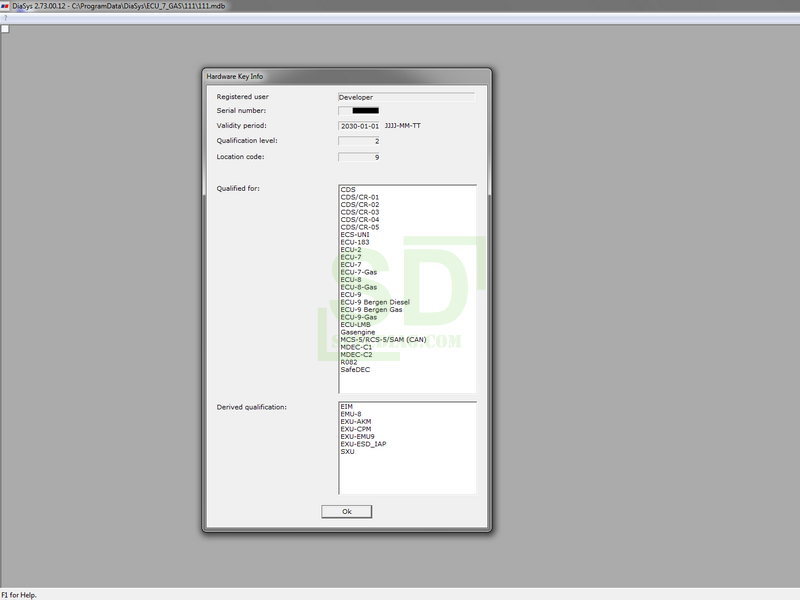The height and width of the screenshot is (600, 800).
Task: Click the Serial number field
Action: (x=359, y=111)
